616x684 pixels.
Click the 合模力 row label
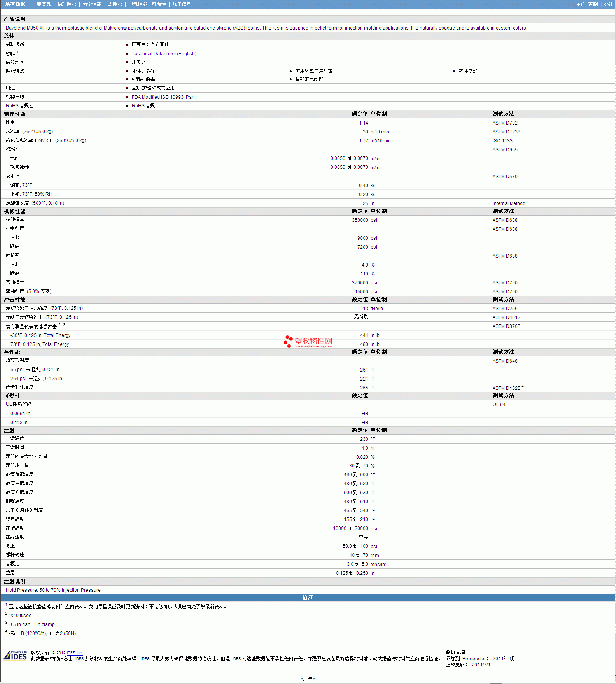pyautogui.click(x=12, y=564)
